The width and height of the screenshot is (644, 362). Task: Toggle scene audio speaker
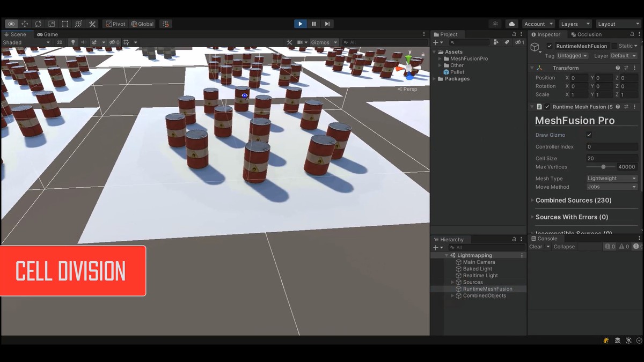[84, 42]
